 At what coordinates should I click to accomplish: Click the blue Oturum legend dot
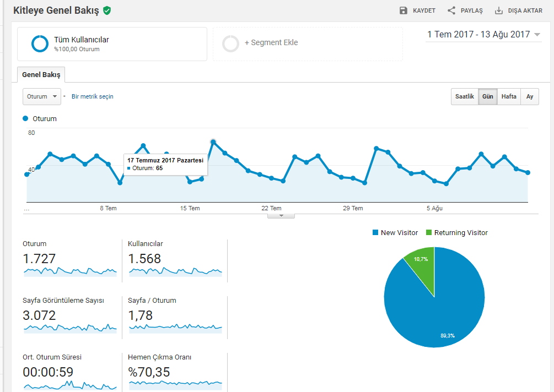[x=25, y=118]
